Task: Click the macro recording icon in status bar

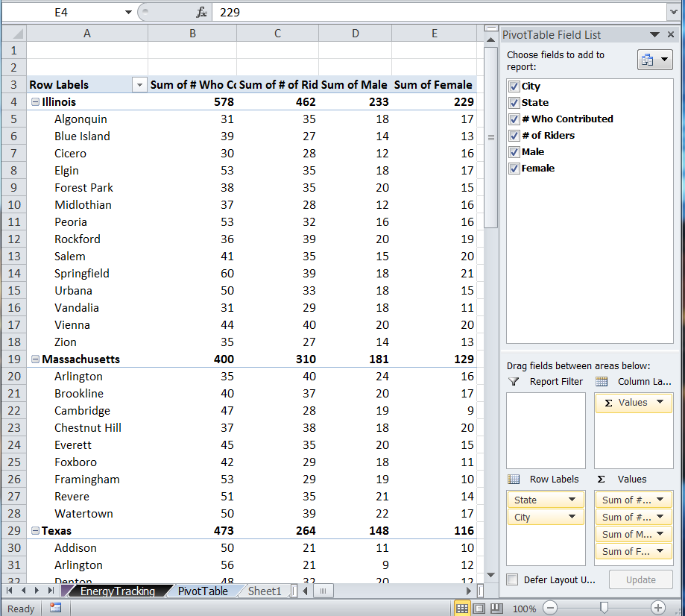Action: (x=55, y=608)
